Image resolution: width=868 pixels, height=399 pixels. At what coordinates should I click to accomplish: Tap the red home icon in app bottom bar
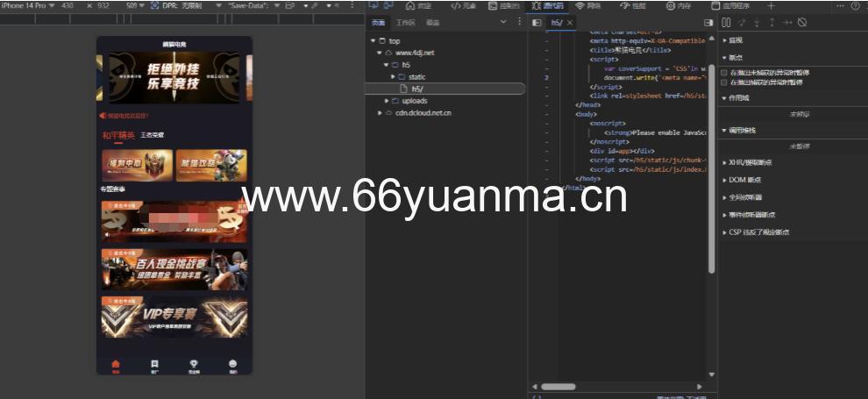coord(115,365)
